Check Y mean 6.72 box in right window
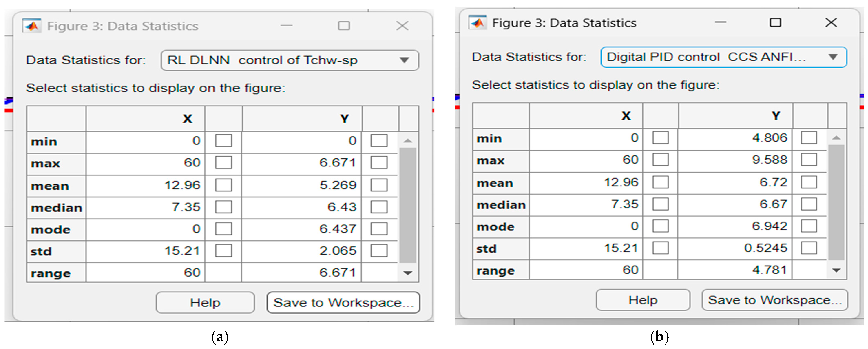The image size is (868, 349). (x=809, y=182)
